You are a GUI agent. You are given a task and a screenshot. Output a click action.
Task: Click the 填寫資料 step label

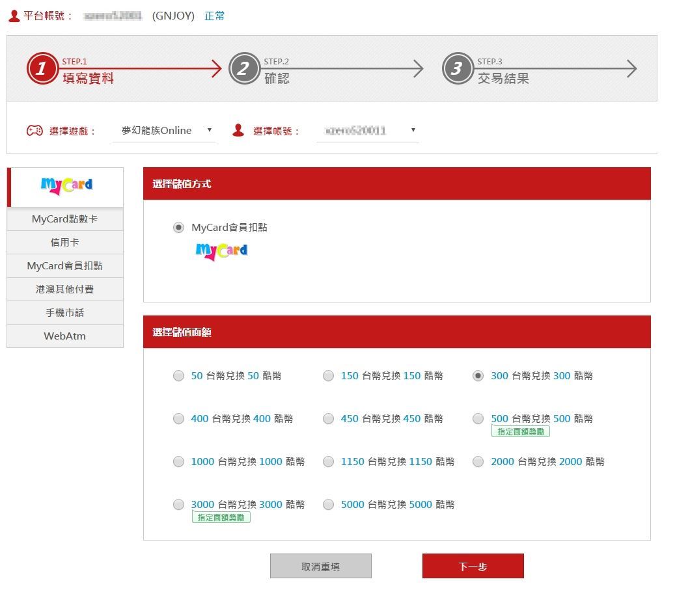pos(89,78)
